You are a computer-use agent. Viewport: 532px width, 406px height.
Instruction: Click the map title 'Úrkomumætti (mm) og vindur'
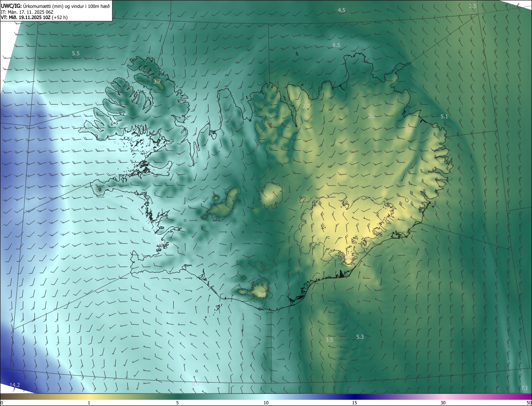click(x=53, y=6)
